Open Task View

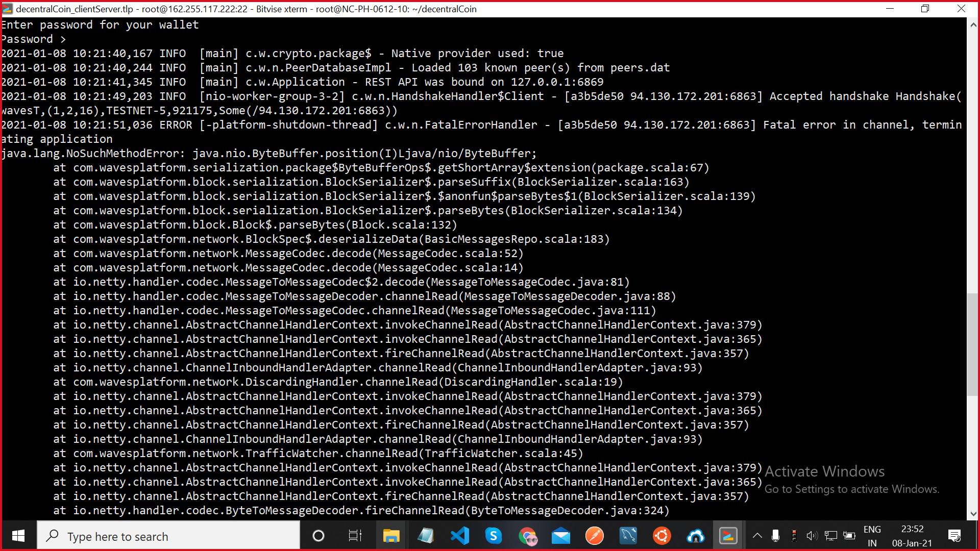point(355,536)
